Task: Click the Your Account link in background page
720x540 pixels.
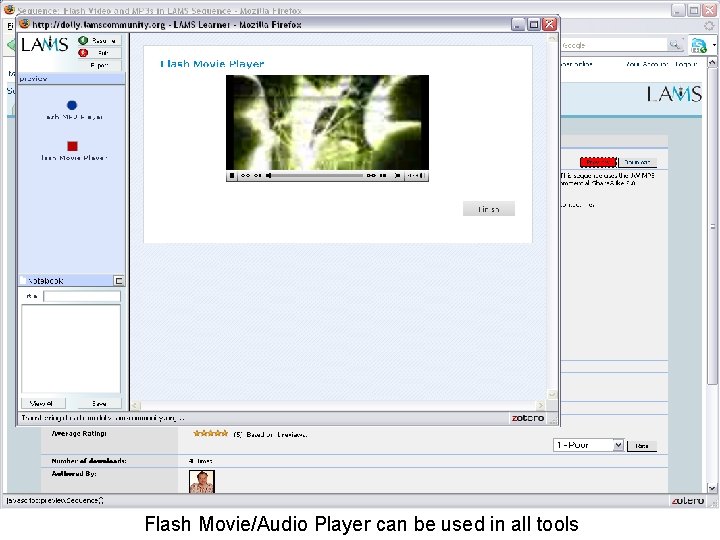Action: 647,64
